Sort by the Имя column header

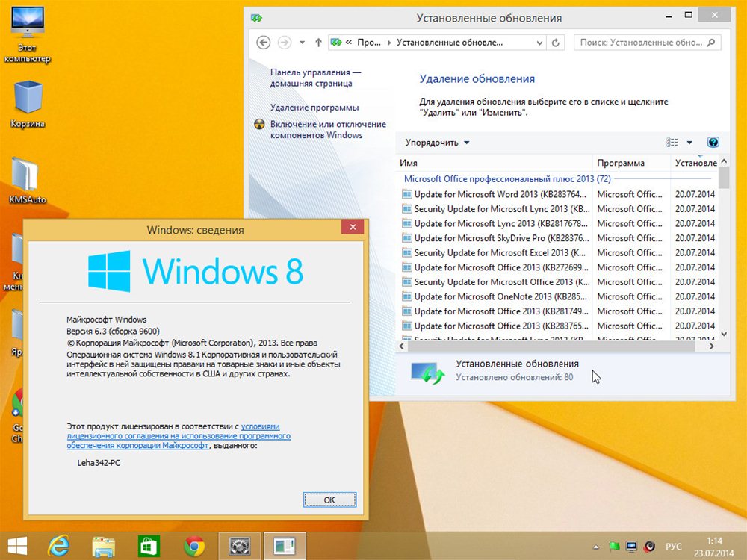pos(494,163)
